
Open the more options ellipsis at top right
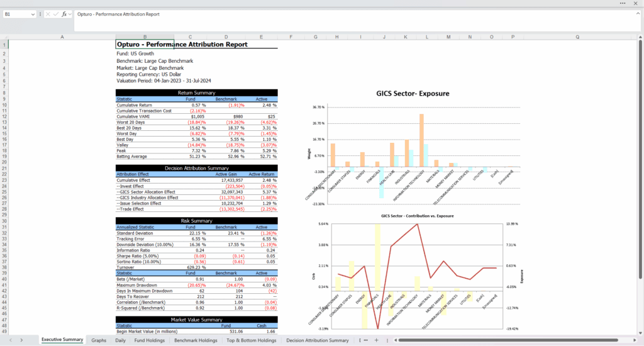(x=623, y=3)
